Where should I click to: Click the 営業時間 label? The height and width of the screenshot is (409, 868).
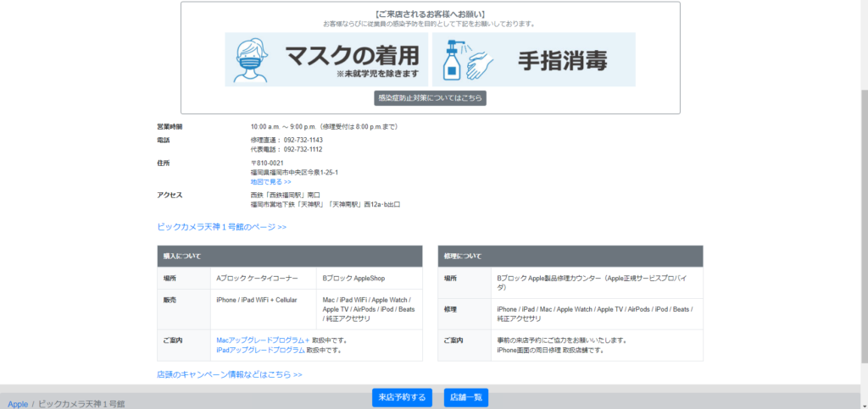[x=170, y=126]
